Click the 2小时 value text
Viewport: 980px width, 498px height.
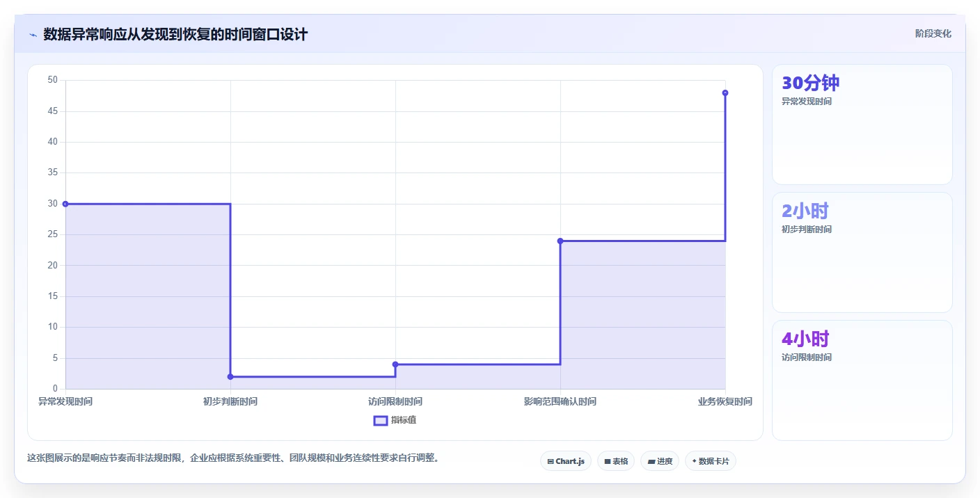[x=805, y=211]
